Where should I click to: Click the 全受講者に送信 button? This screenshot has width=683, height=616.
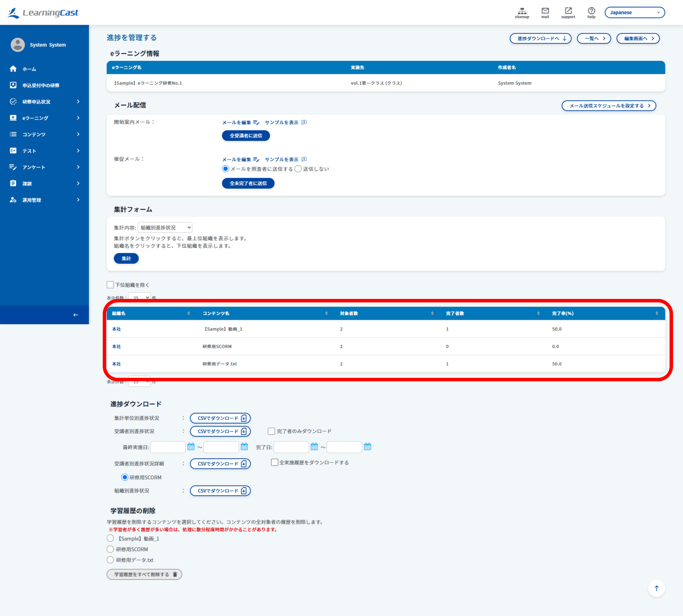[246, 136]
